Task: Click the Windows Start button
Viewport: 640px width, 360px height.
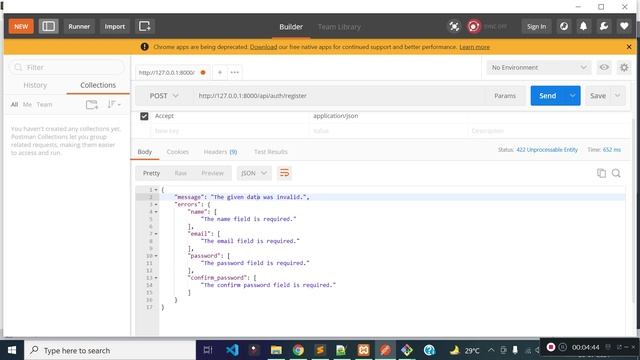Action: pos(12,350)
